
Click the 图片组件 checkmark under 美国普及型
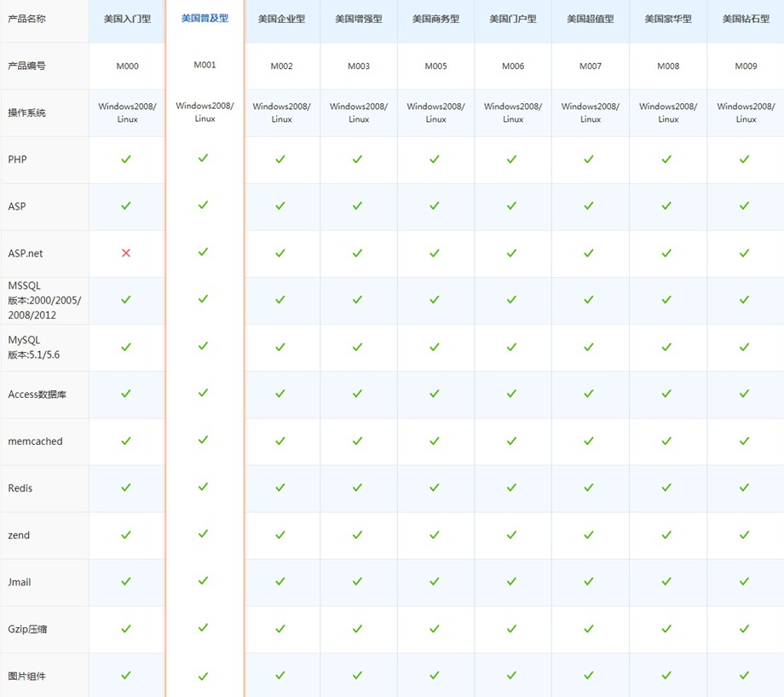(x=203, y=676)
